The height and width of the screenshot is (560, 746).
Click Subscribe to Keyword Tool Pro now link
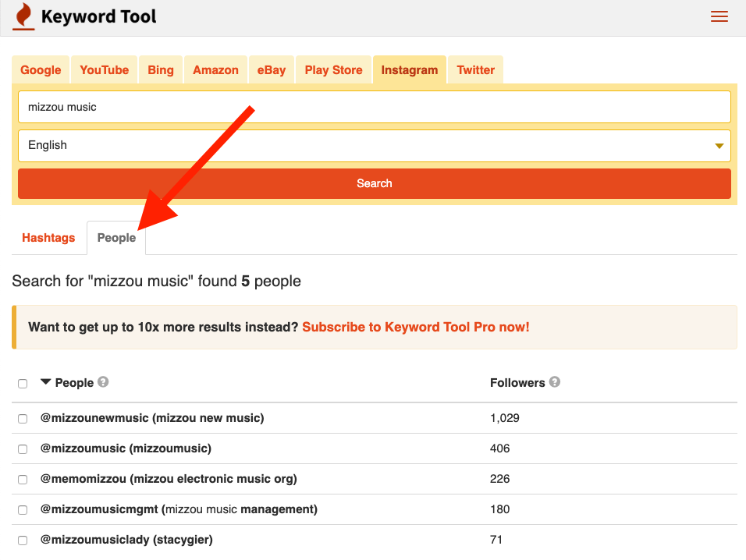[x=416, y=327]
